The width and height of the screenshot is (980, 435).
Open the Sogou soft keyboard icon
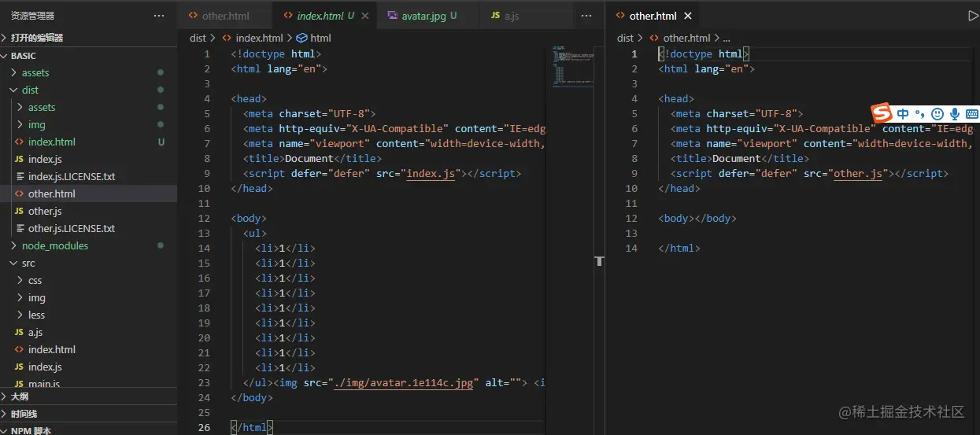pyautogui.click(x=972, y=114)
